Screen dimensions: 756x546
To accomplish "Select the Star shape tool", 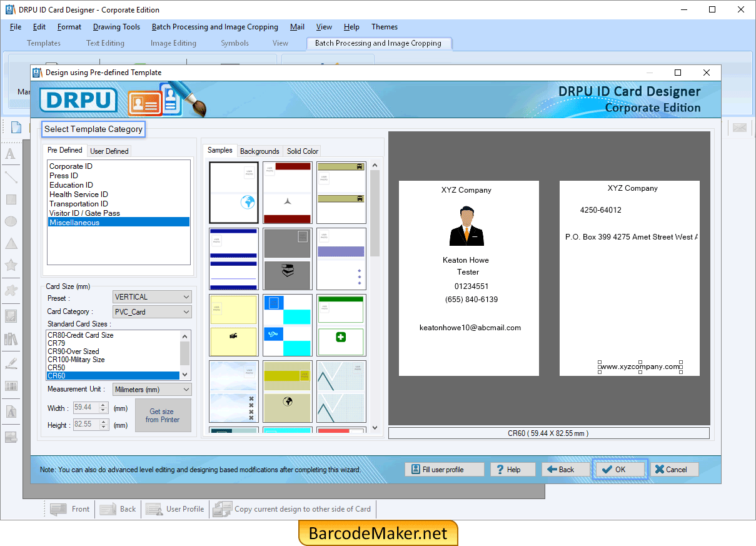I will pos(11,265).
